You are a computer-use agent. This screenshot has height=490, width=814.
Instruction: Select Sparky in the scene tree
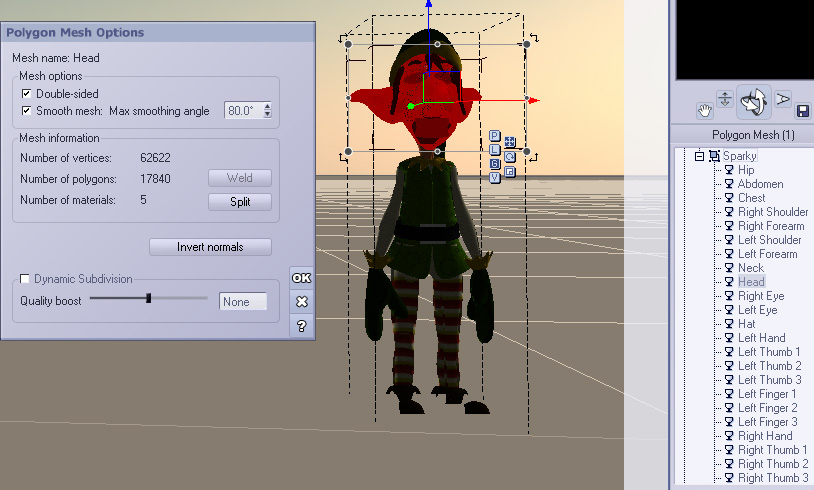tap(739, 156)
